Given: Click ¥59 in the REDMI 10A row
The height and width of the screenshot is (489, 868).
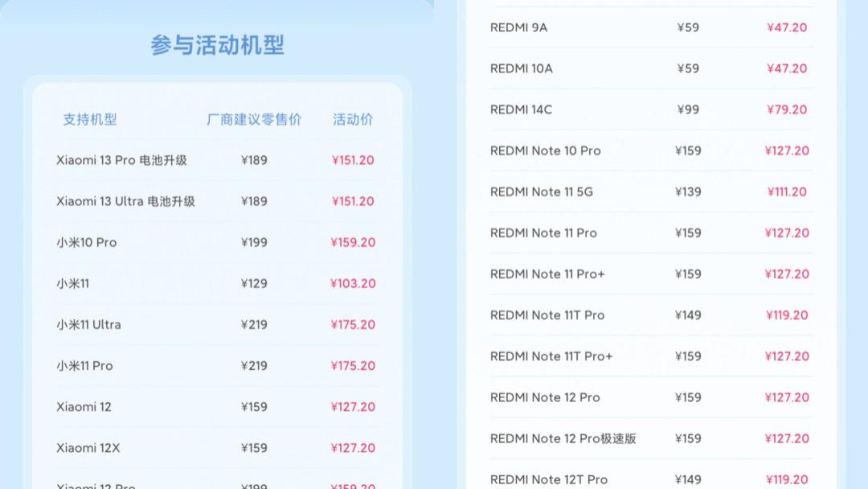Looking at the screenshot, I should point(688,68).
